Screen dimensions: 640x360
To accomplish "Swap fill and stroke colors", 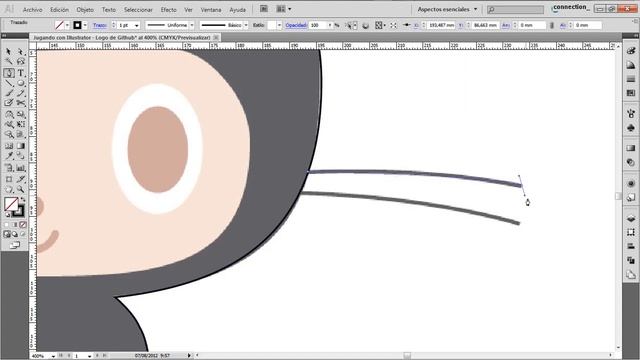I will tap(23, 200).
